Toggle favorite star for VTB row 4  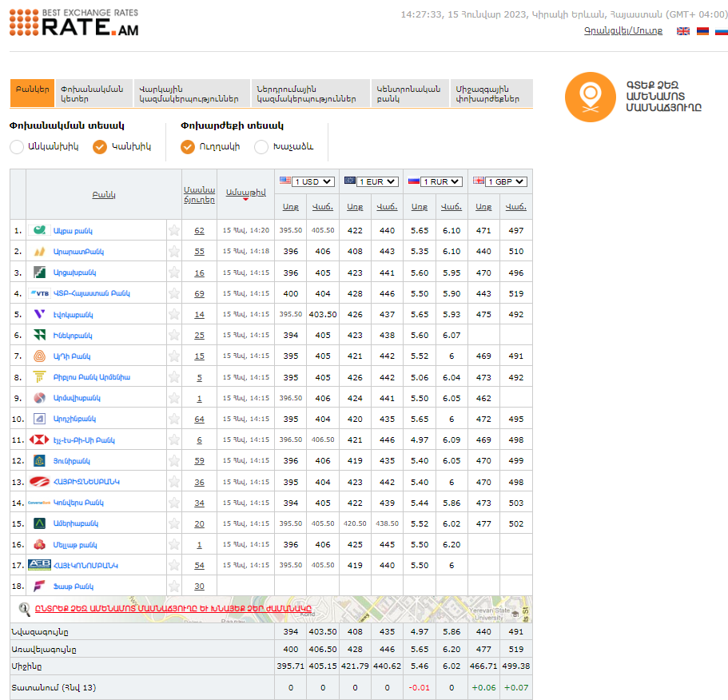point(174,293)
